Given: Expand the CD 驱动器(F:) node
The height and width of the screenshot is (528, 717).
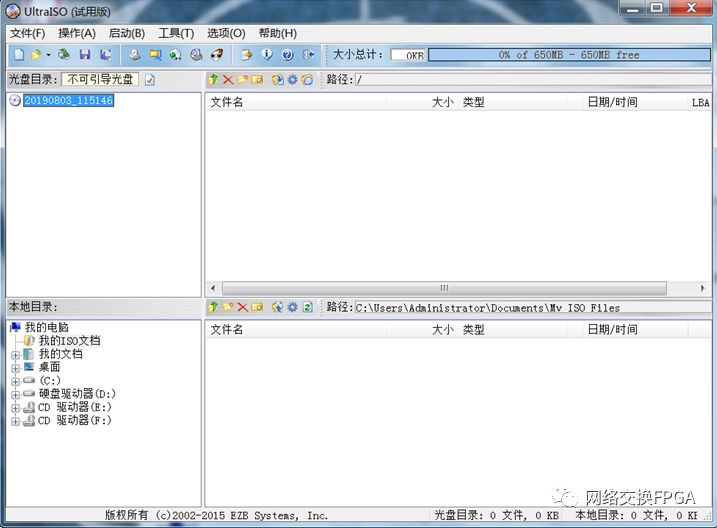Looking at the screenshot, I should point(16,421).
